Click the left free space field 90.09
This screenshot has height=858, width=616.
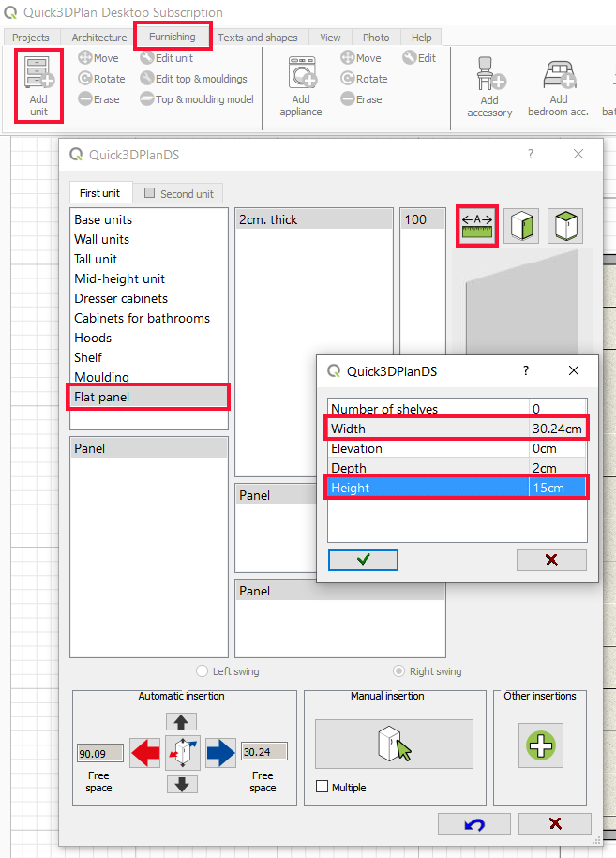coord(100,754)
